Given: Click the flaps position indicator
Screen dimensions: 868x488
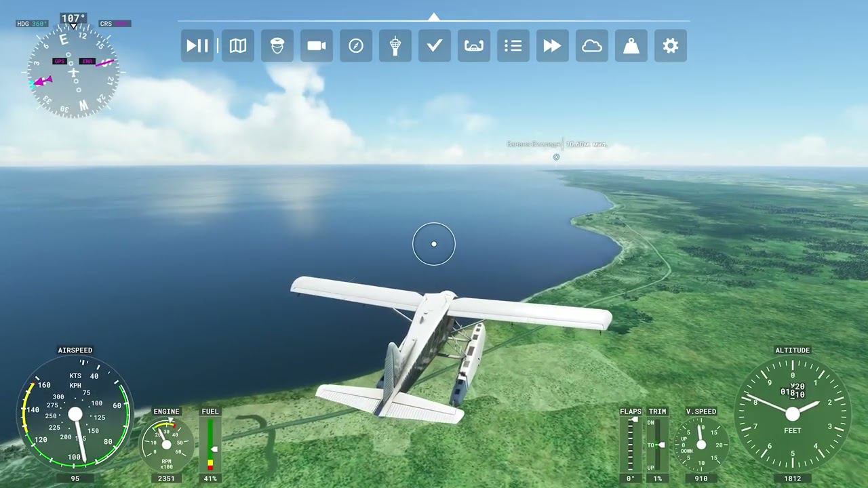Looking at the screenshot, I should (631, 445).
